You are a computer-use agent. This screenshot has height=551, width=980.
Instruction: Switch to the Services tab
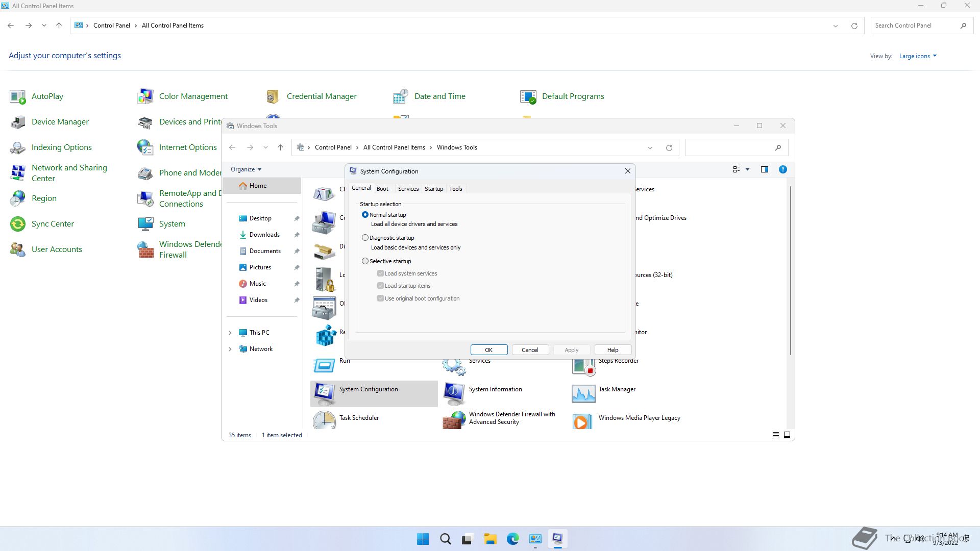click(408, 189)
